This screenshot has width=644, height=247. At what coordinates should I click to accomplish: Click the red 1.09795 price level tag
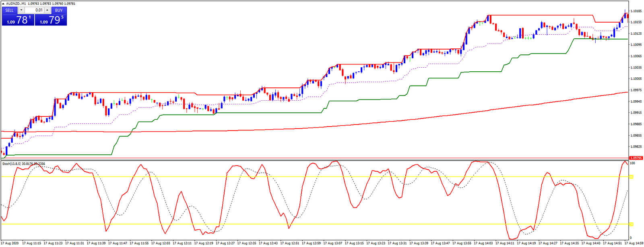pyautogui.click(x=636, y=158)
